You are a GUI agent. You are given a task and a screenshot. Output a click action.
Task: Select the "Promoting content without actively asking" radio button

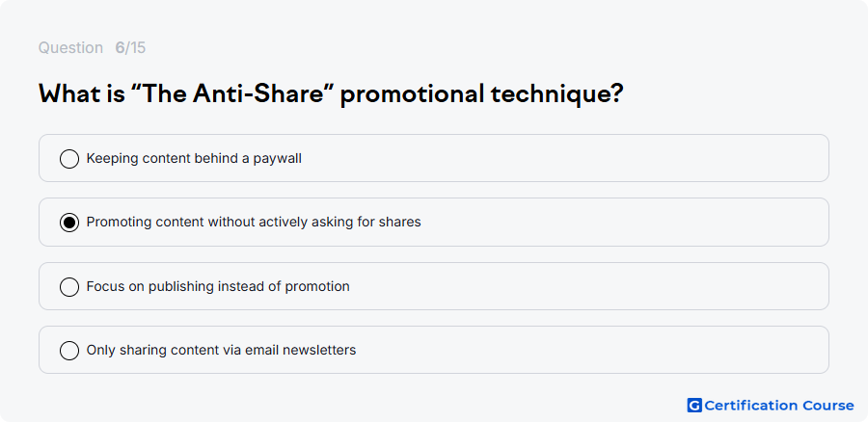[69, 223]
